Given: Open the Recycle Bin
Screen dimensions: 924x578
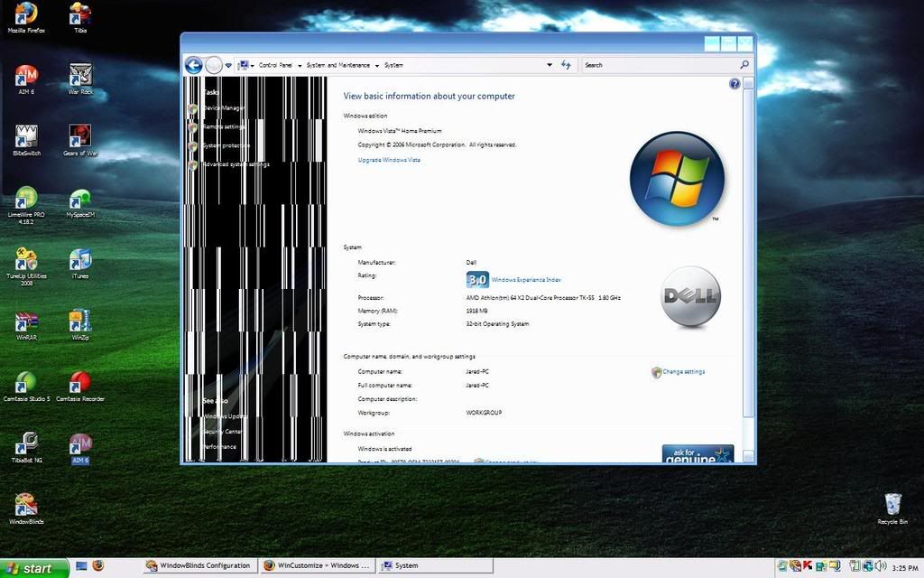Looking at the screenshot, I should [x=892, y=509].
